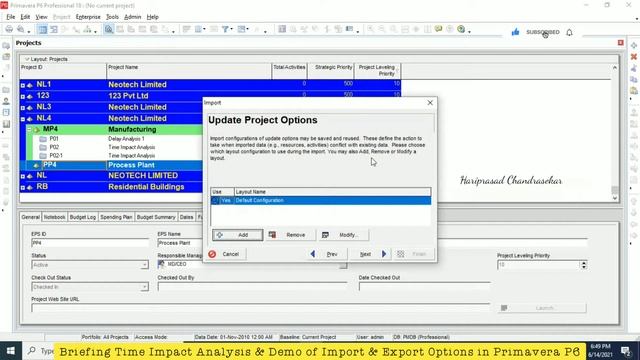This screenshot has width=640, height=360.
Task: Click the EPS ID input field
Action: [x=90, y=243]
